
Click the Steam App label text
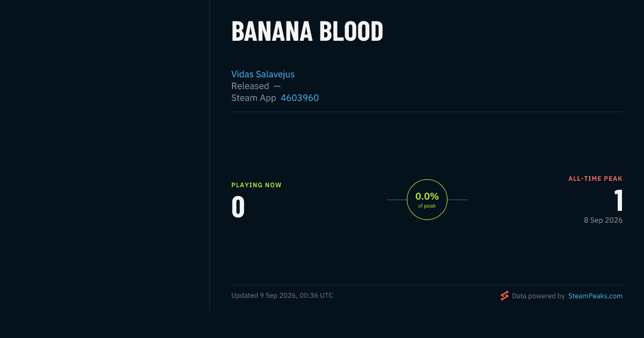tap(254, 98)
